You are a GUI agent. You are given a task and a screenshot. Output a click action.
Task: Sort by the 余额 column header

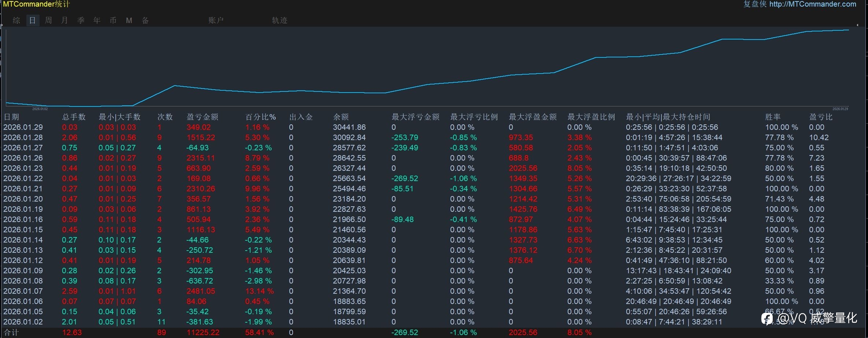pos(341,117)
